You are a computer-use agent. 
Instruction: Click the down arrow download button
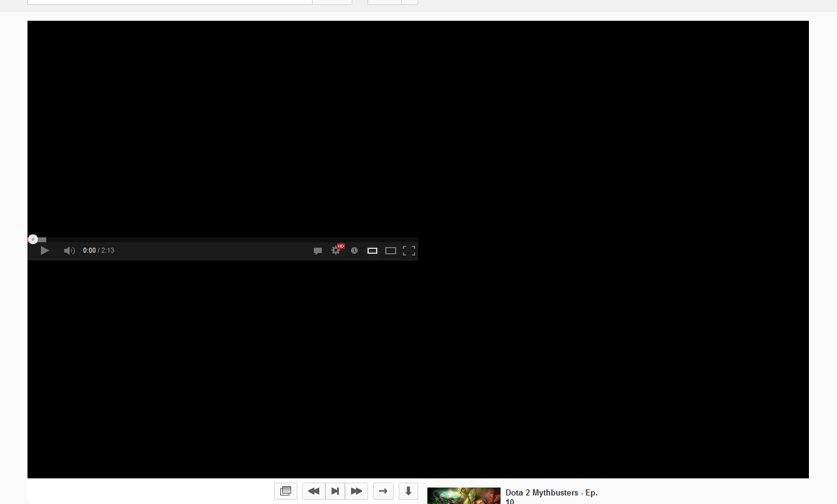(x=408, y=491)
